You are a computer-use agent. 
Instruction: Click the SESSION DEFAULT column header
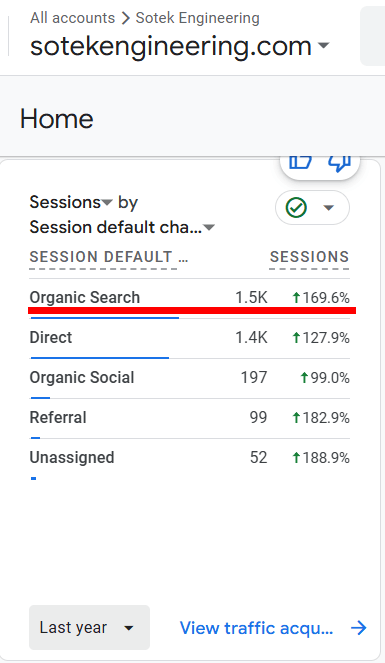pos(109,257)
